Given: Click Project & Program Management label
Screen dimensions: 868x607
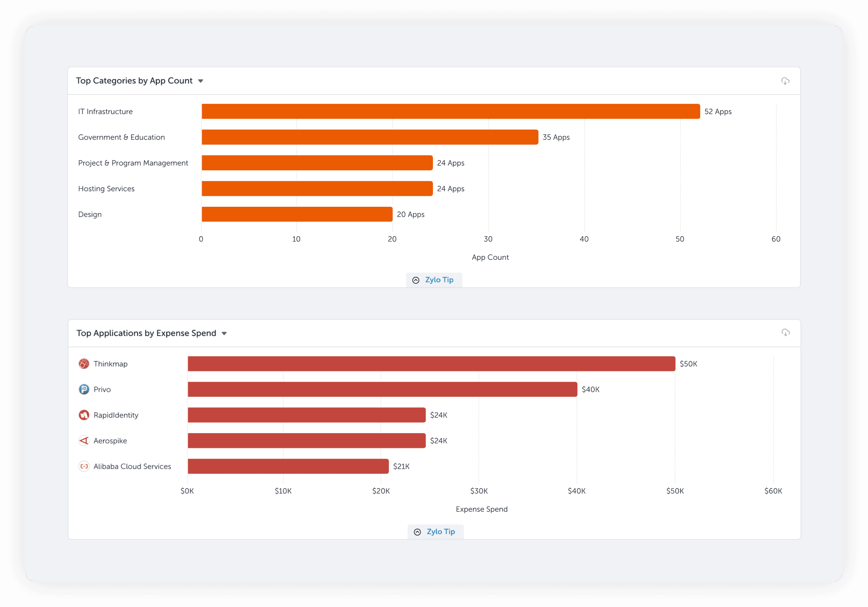Looking at the screenshot, I should [x=133, y=163].
